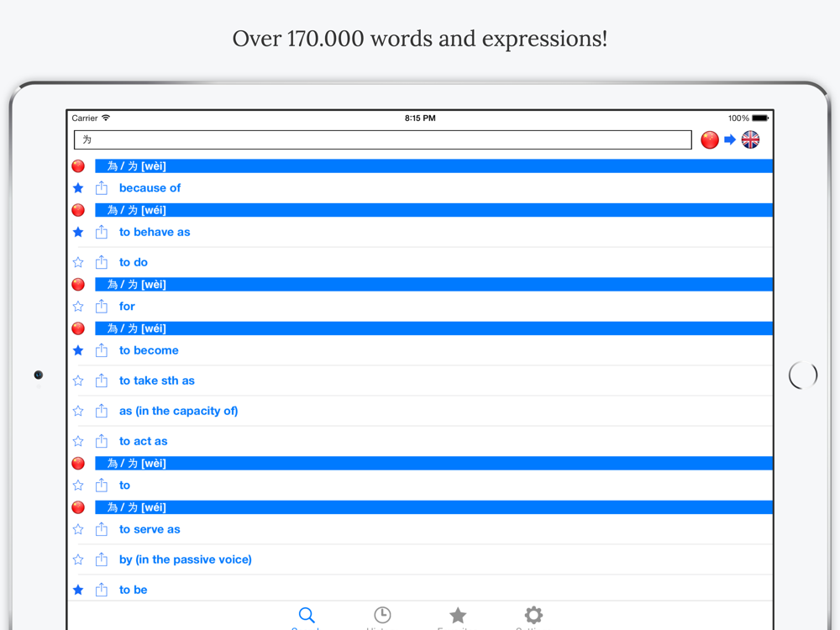Screen dimensions: 840x630
Task: Select the 'to become' translation
Action: pyautogui.click(x=149, y=350)
